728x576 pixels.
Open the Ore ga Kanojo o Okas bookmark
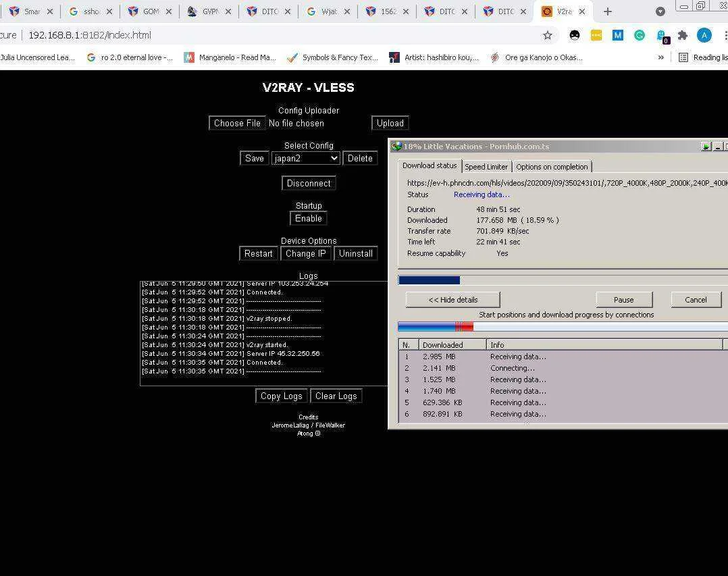[x=536, y=57]
